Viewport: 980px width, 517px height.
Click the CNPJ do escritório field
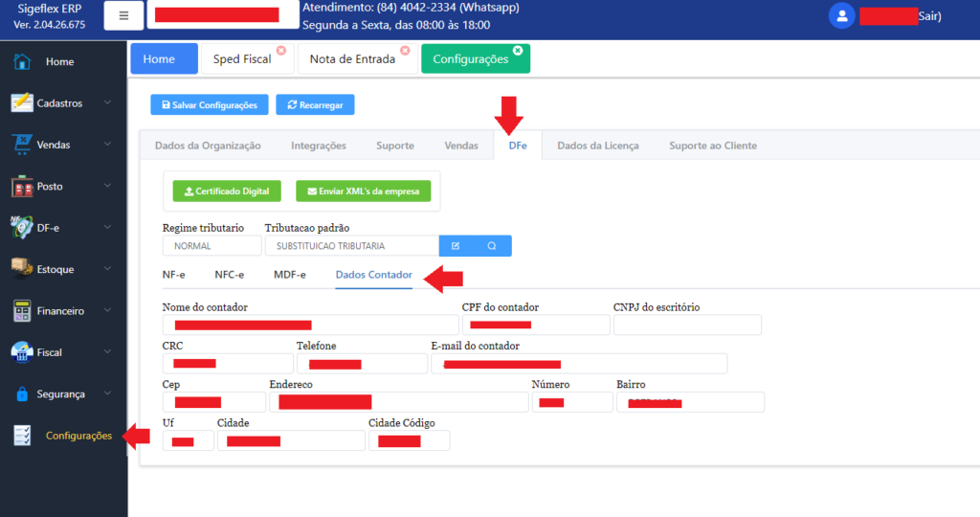coord(686,325)
